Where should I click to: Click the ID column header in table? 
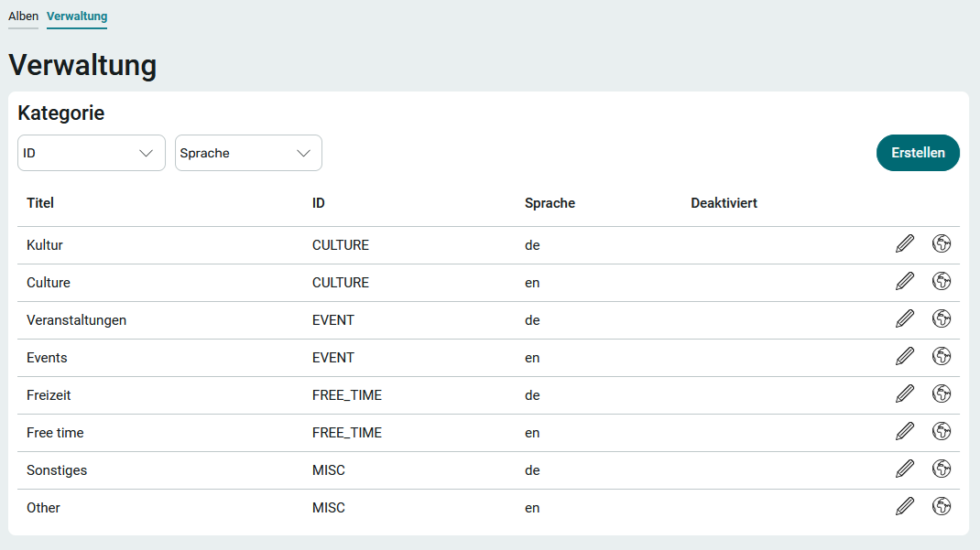point(319,203)
